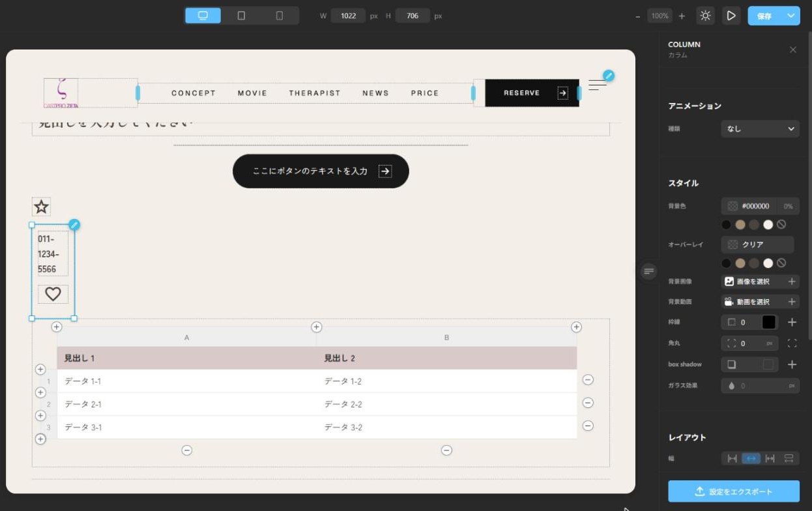Viewport: 812px width, 511px height.
Task: Open the animation type dropdown showing なし
Action: pos(760,129)
